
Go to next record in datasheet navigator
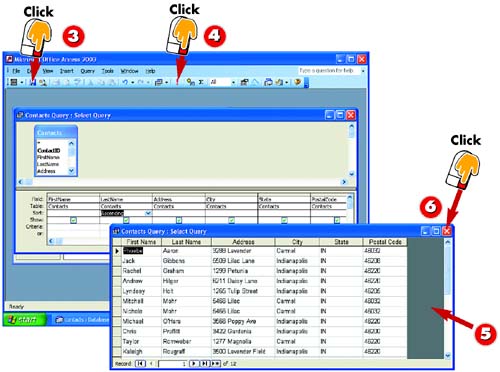point(194,363)
